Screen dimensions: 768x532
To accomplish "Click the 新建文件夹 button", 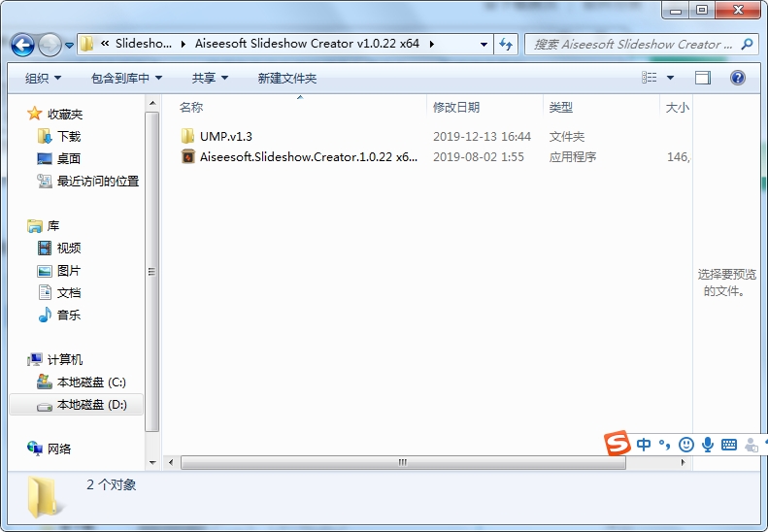I will (x=287, y=78).
